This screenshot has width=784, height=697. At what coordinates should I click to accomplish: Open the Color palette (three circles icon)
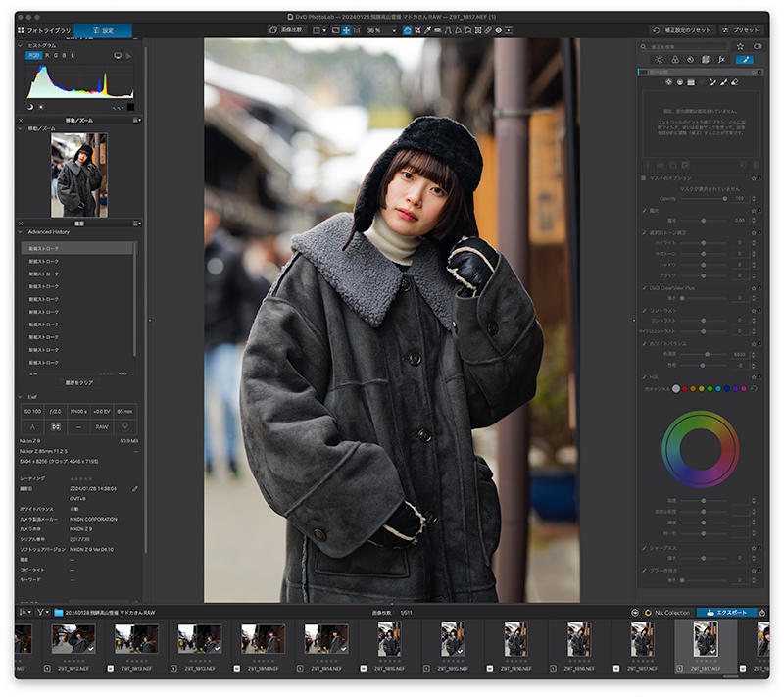675,60
